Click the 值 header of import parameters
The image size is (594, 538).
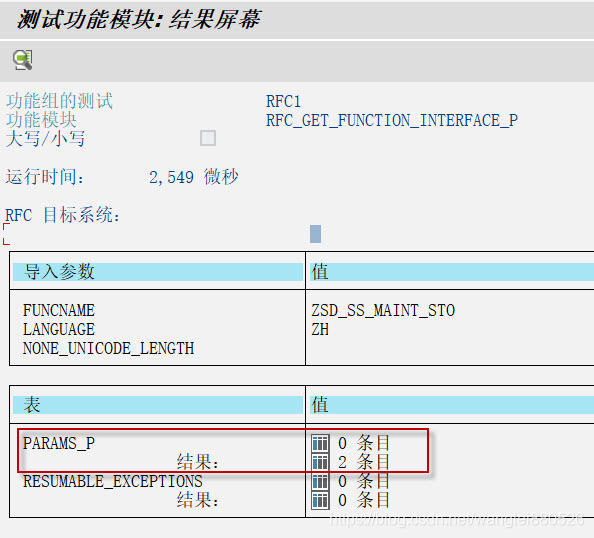point(452,272)
